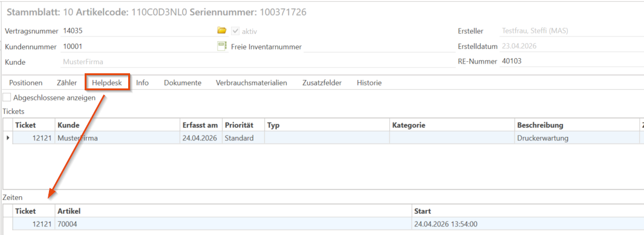Open the Zähler tab
Viewport: 644px width, 235px height.
(x=67, y=83)
